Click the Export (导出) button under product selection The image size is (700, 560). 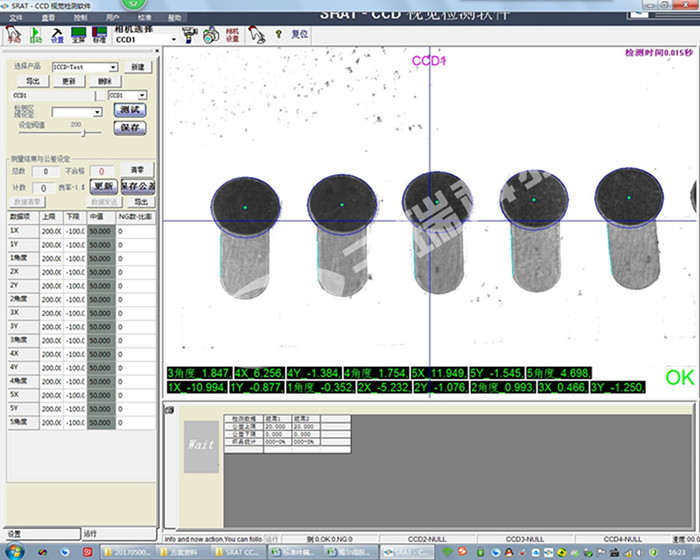coord(33,81)
